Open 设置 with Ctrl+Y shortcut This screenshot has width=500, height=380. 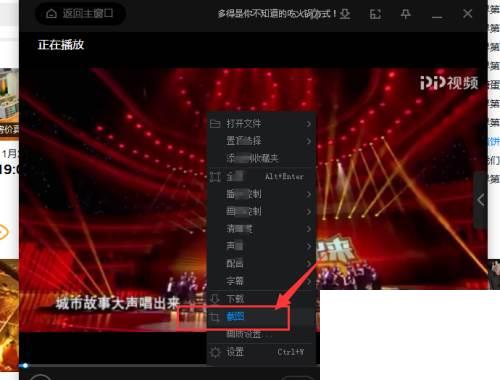[x=261, y=352]
